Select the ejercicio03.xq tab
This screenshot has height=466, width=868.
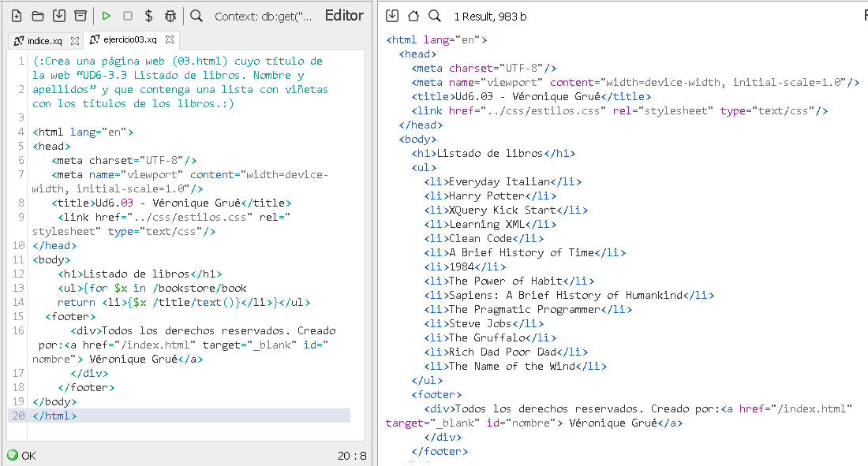[x=124, y=40]
